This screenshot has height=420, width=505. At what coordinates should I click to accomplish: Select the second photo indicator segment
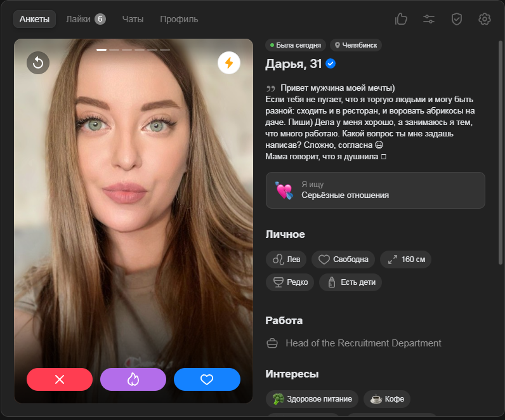[x=114, y=49]
